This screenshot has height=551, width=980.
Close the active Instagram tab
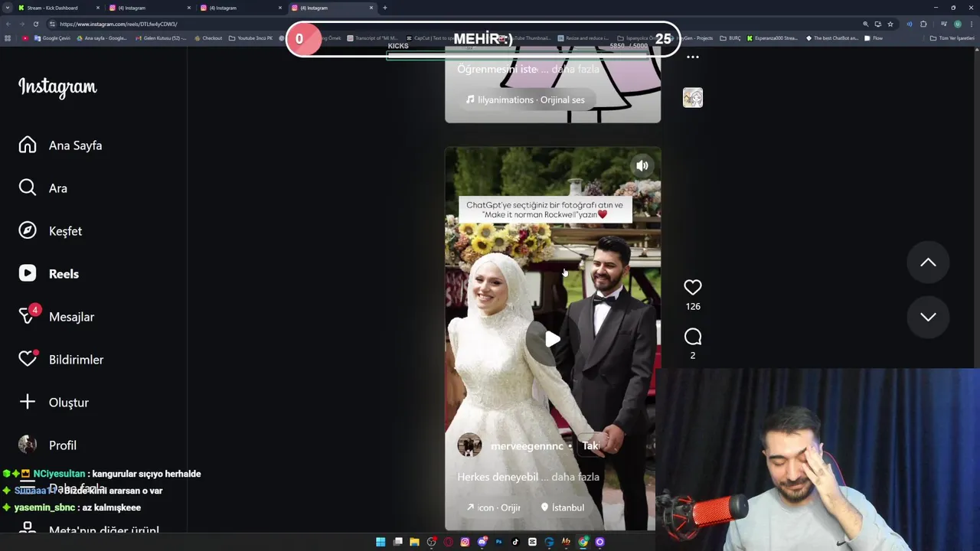pos(371,8)
